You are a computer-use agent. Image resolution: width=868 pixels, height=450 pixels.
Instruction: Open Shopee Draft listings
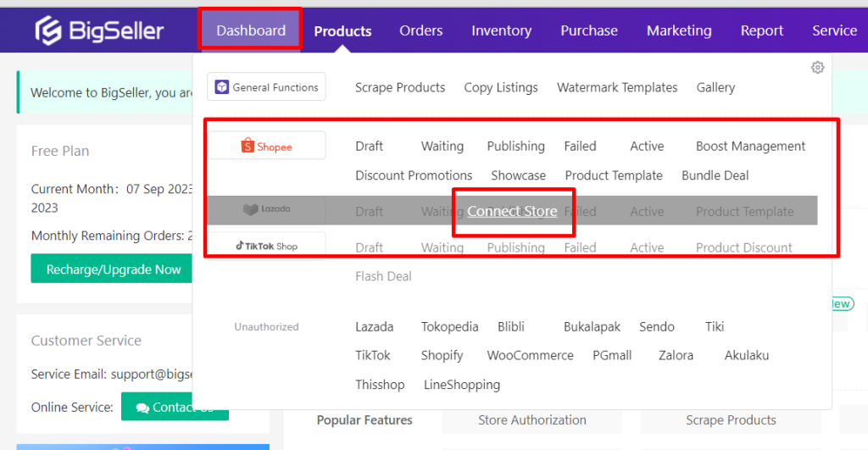click(370, 146)
